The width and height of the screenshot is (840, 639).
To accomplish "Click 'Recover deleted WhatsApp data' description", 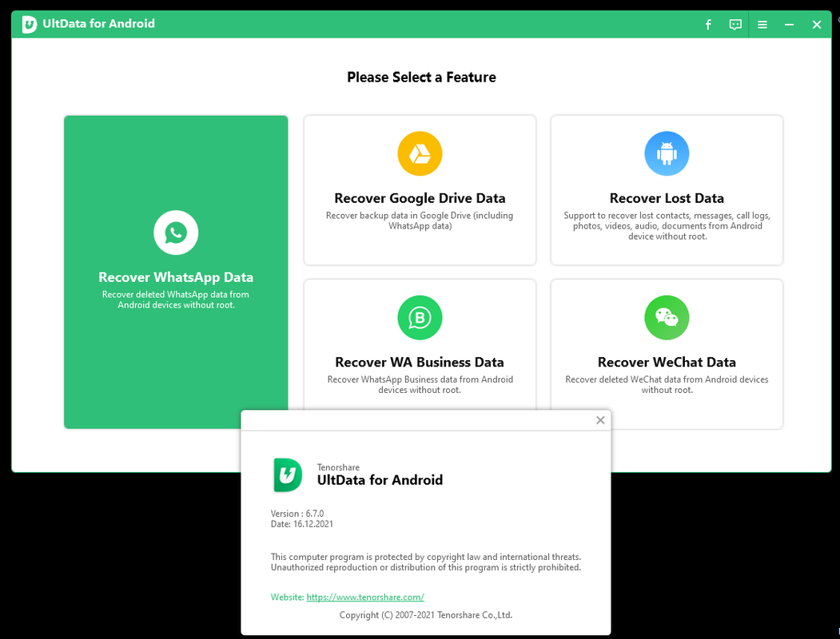I will pos(176,300).
